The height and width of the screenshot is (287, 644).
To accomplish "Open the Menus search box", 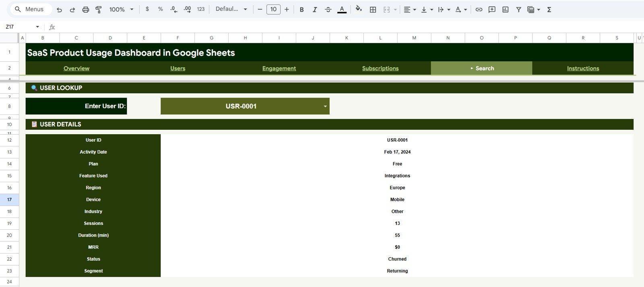I will tap(31, 9).
